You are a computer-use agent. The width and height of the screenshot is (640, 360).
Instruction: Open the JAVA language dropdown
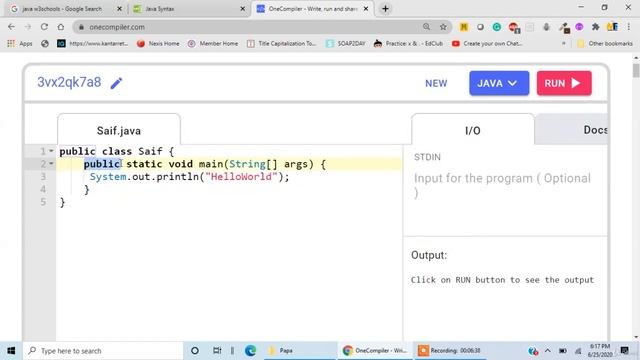point(499,83)
